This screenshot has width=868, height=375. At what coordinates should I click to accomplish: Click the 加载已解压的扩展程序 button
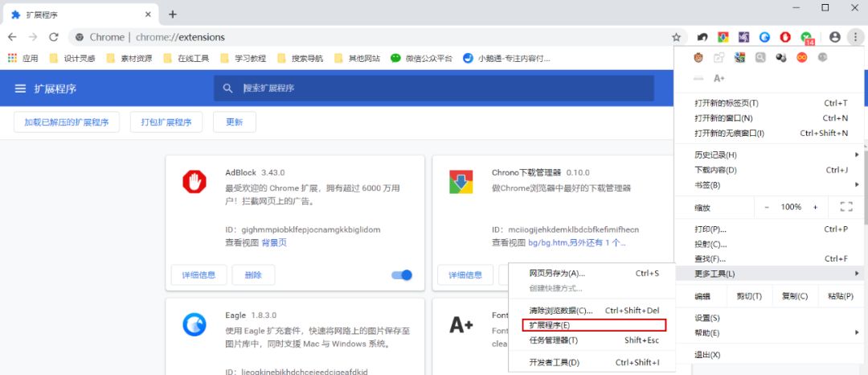click(67, 122)
